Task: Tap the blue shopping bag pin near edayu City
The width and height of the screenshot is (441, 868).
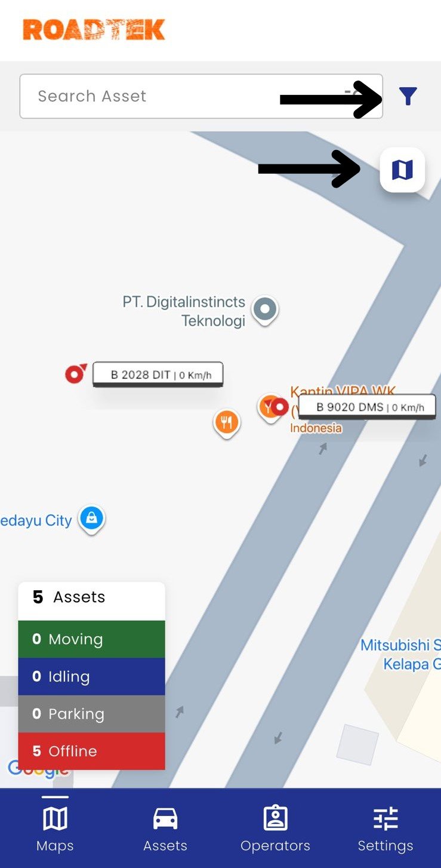Action: coord(91,519)
